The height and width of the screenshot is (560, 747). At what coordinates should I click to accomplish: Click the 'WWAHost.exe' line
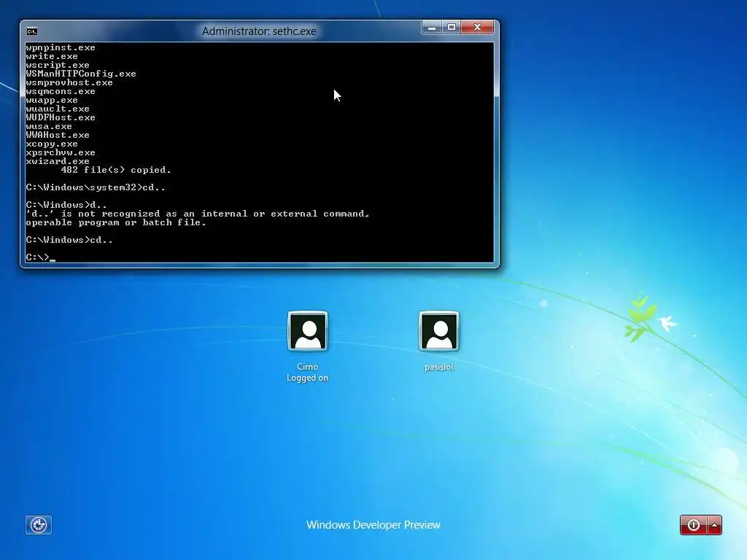(58, 135)
